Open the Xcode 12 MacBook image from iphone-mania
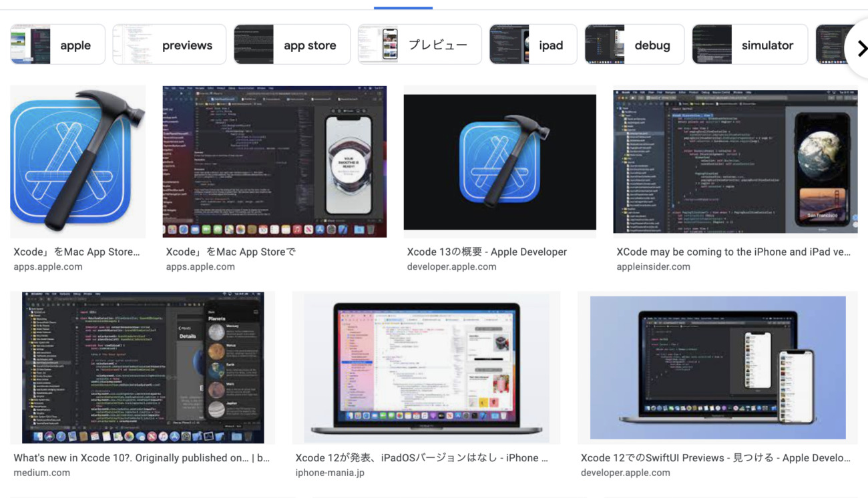868x498 pixels. [x=426, y=367]
